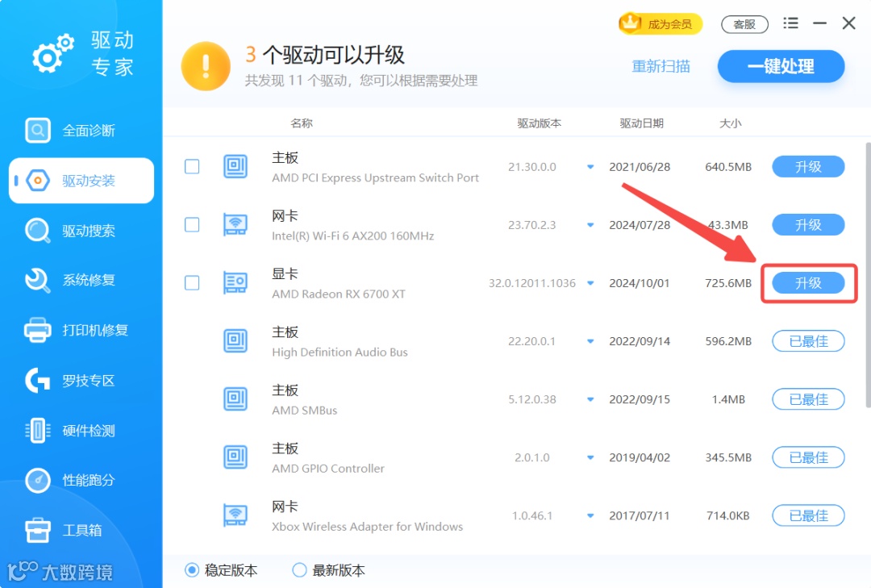871x588 pixels.
Task: Click the 罗技专区 Logitech logo icon
Action: tap(38, 381)
